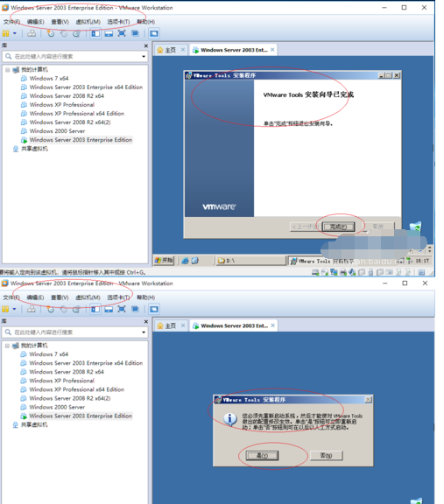Click 是(Y) to restart the system now
The height and width of the screenshot is (504, 444).
click(x=262, y=456)
